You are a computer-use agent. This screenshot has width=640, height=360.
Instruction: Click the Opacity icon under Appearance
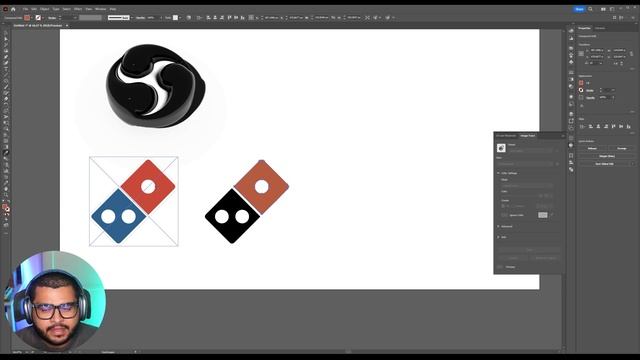pos(581,98)
